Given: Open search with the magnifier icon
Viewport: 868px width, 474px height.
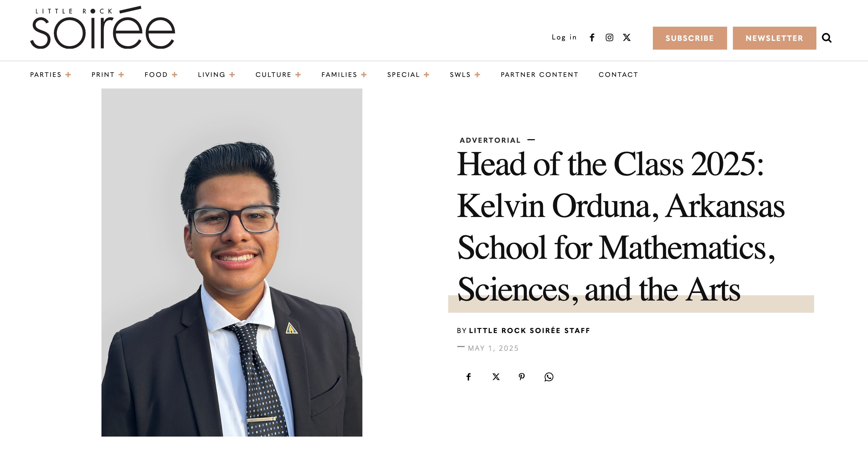Looking at the screenshot, I should [827, 38].
